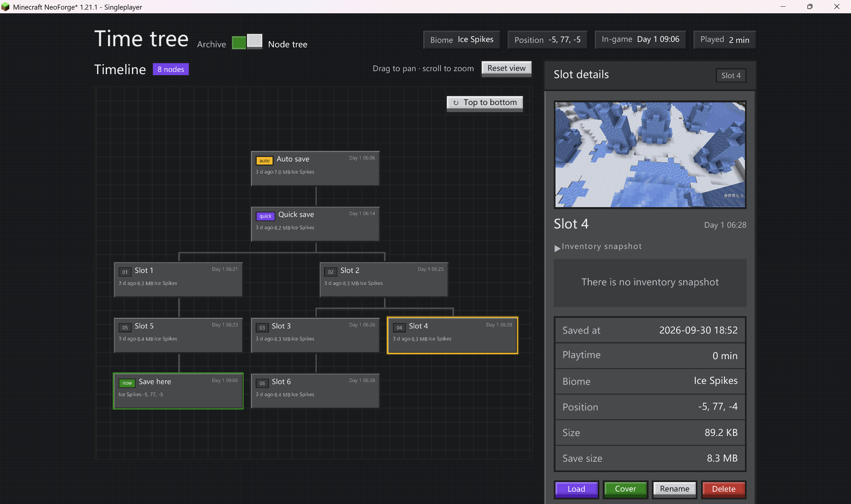Click the green Cover button
This screenshot has height=504, width=851.
coord(625,489)
